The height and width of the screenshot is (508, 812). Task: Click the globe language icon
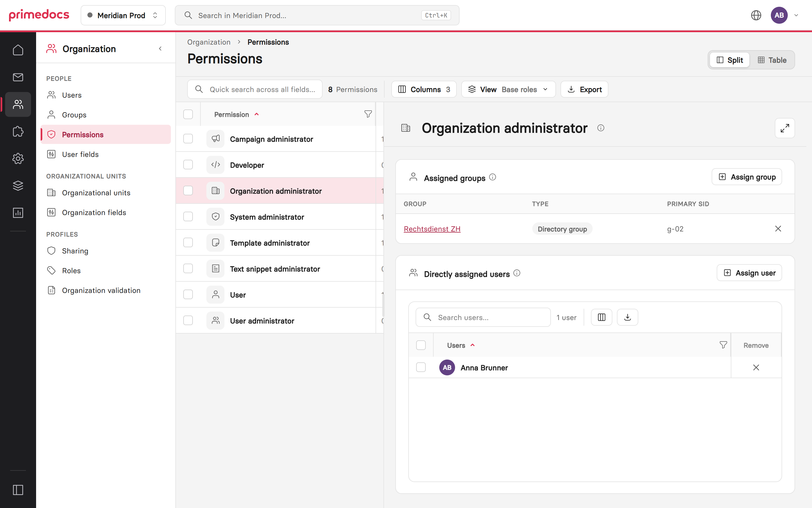756,15
